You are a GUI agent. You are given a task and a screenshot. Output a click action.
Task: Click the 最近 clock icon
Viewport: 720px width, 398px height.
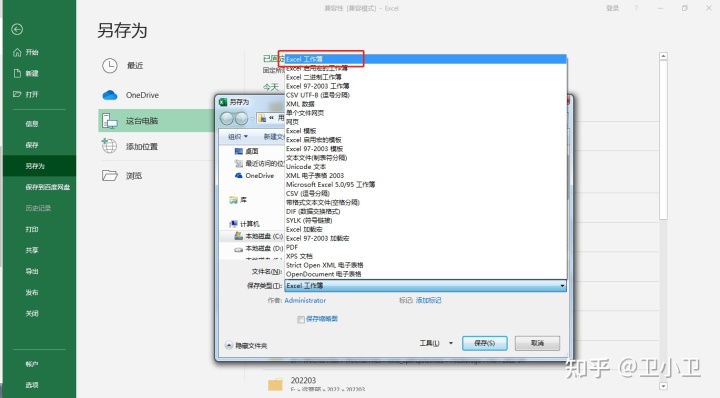point(110,66)
